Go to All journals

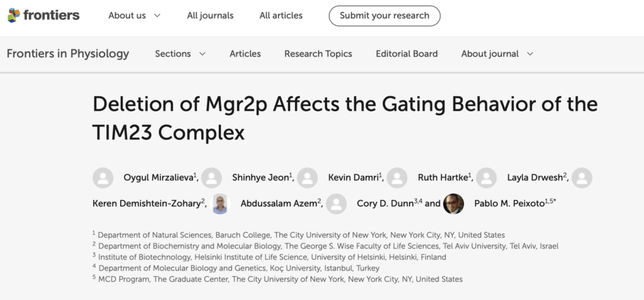(x=210, y=15)
